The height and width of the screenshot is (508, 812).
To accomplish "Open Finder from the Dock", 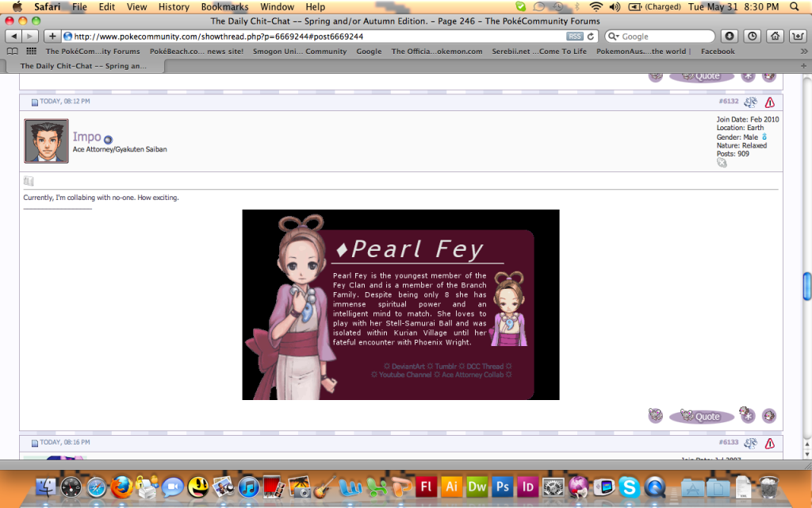I will click(x=46, y=487).
